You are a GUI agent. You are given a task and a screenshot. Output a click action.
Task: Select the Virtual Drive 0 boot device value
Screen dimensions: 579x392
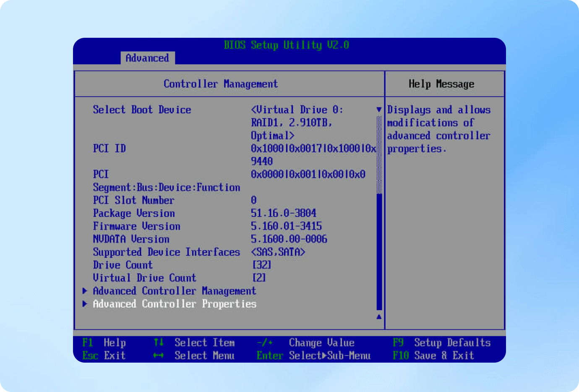click(x=297, y=123)
